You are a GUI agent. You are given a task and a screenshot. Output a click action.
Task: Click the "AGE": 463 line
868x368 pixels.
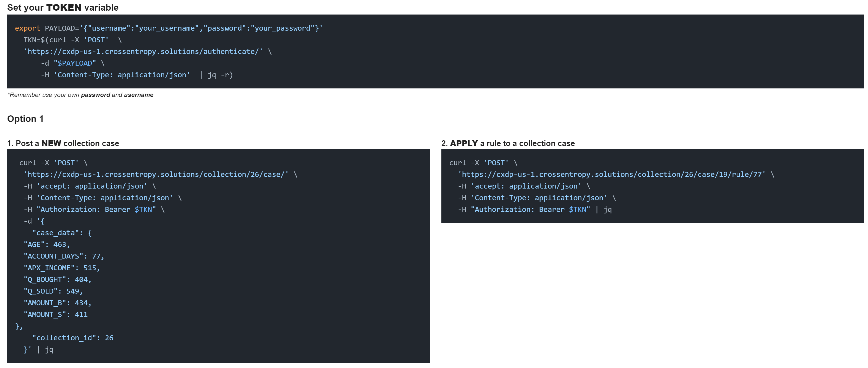point(46,245)
